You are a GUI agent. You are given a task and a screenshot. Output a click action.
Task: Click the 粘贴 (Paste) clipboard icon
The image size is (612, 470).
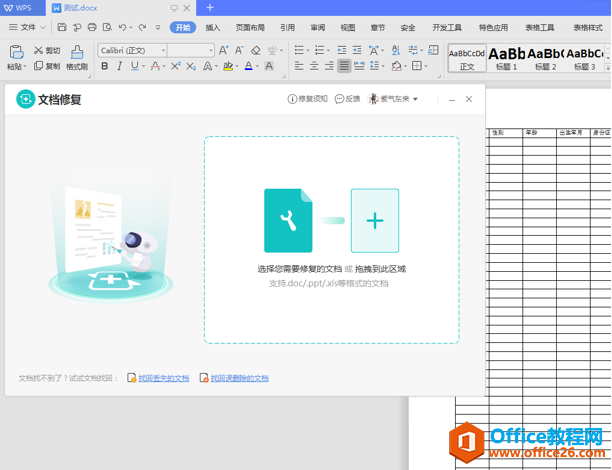click(16, 52)
